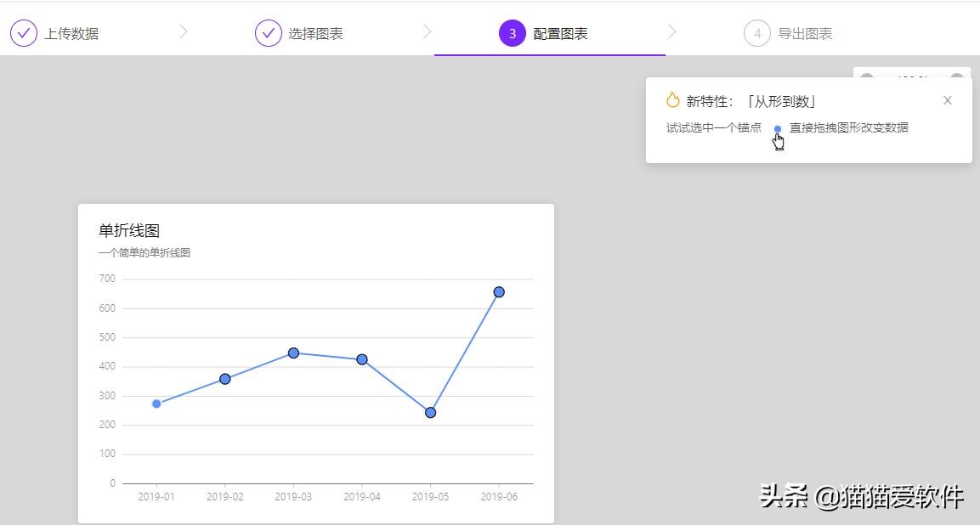Screen dimensions: 980x525
Task: Select the lowest anchor at 2019-05
Action: point(431,412)
